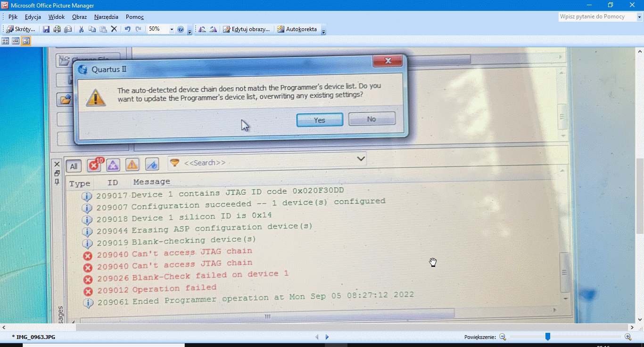The image size is (644, 347).
Task: Switch to Thumbnail view
Action: point(5,41)
